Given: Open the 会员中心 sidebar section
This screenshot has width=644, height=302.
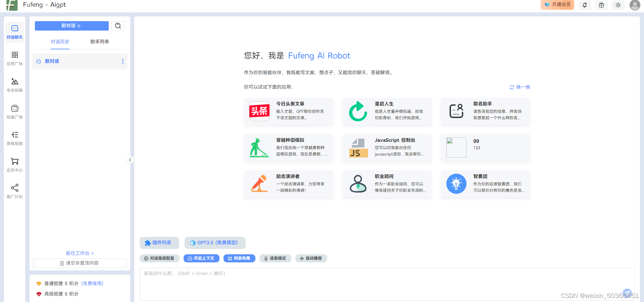Looking at the screenshot, I should pos(15,165).
